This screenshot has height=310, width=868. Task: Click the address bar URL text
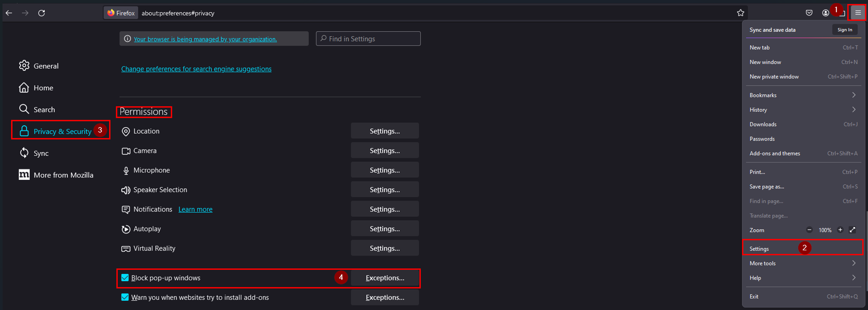178,13
